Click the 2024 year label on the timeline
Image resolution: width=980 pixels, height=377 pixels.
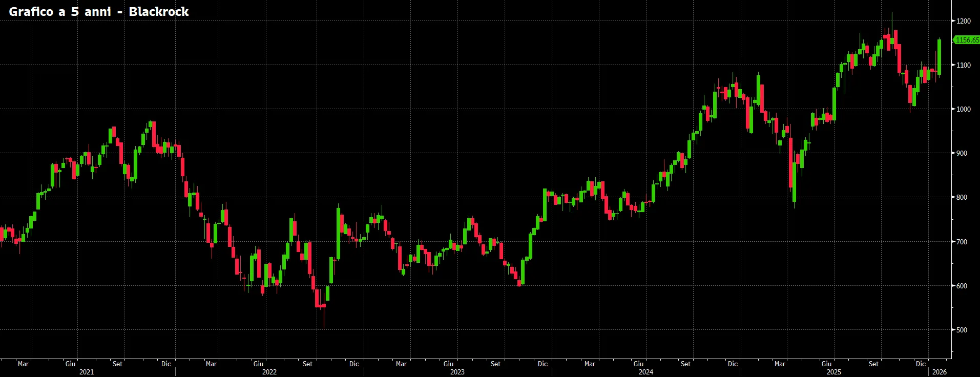pos(646,372)
